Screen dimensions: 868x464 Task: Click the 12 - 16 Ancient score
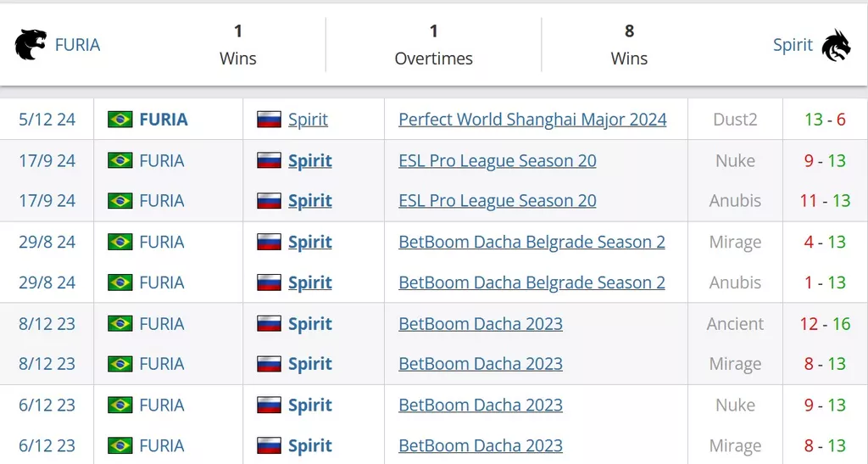pos(825,323)
